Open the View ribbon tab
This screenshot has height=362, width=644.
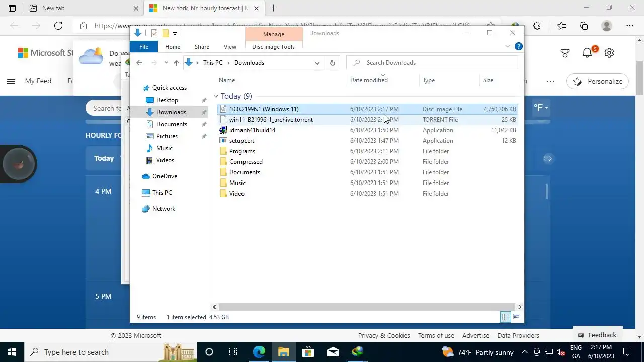pos(230,47)
